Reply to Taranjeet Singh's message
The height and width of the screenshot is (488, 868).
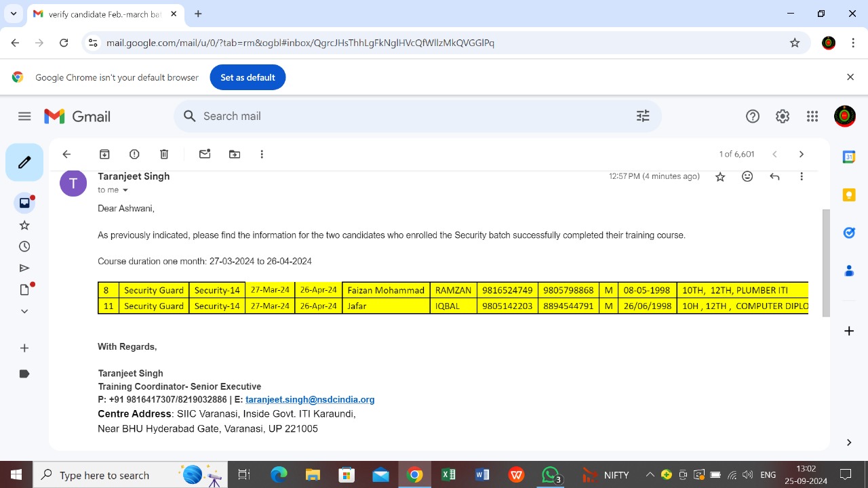[x=774, y=177]
